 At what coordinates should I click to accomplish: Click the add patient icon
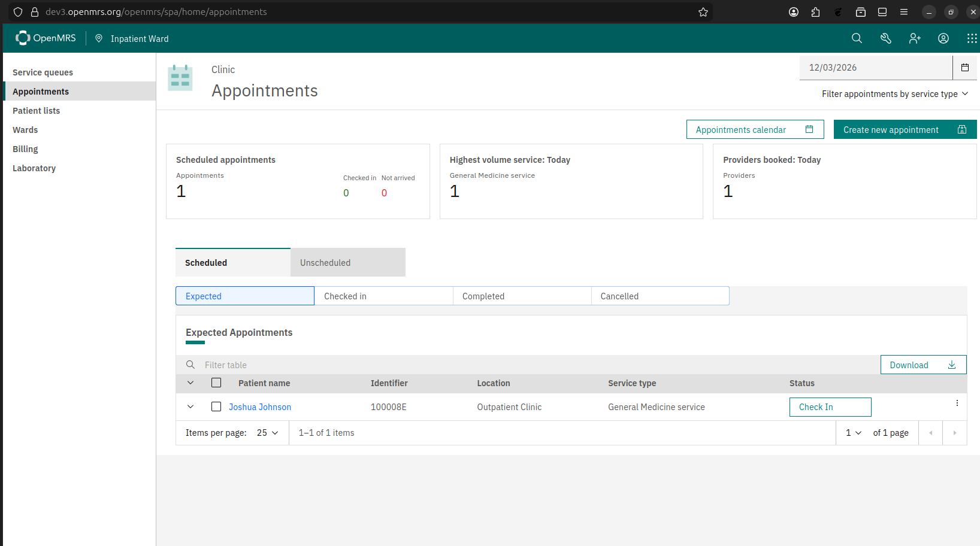tap(914, 38)
